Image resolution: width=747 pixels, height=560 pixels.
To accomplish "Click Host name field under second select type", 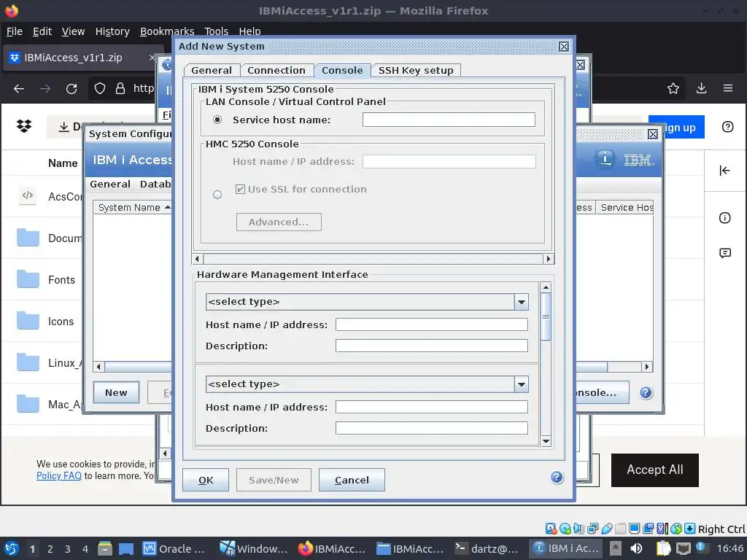I will pos(432,407).
